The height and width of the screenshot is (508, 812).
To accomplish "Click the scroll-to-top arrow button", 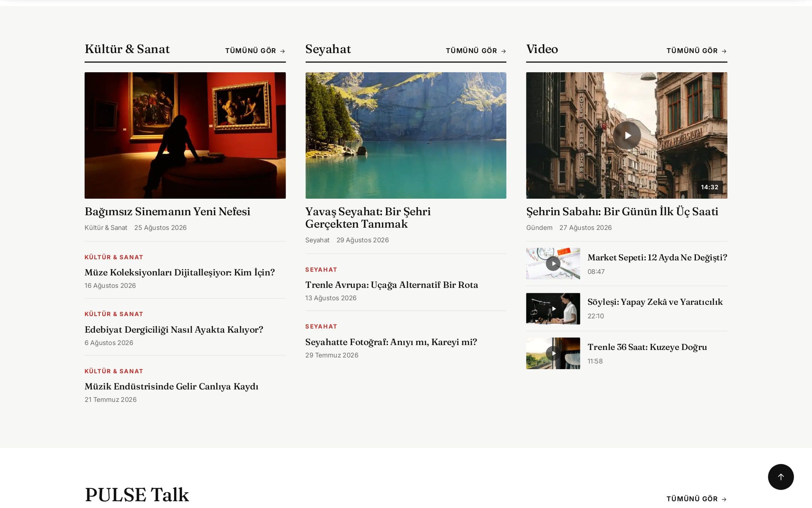I will (x=780, y=477).
